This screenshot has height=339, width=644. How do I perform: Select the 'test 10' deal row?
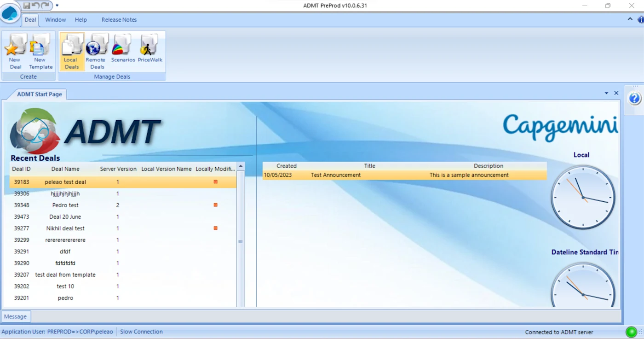click(x=123, y=286)
